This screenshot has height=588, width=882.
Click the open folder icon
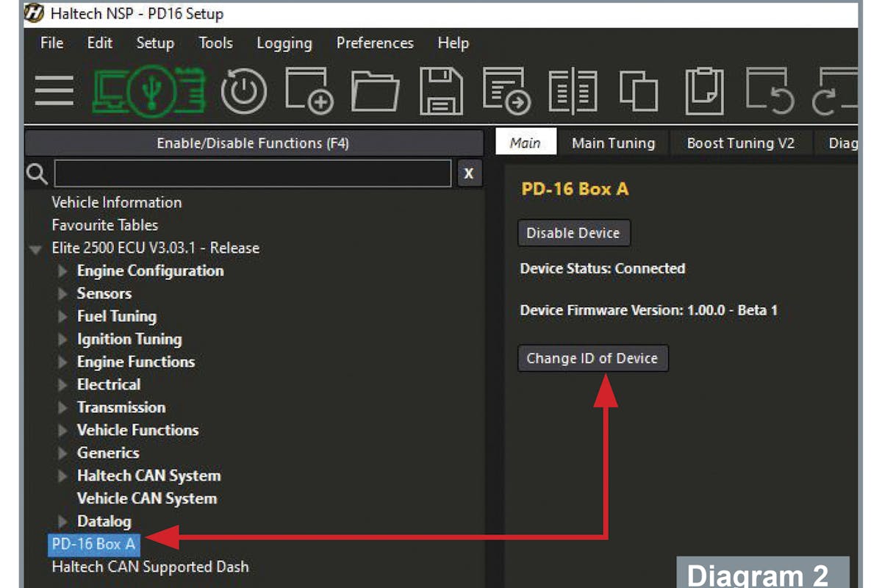[375, 93]
